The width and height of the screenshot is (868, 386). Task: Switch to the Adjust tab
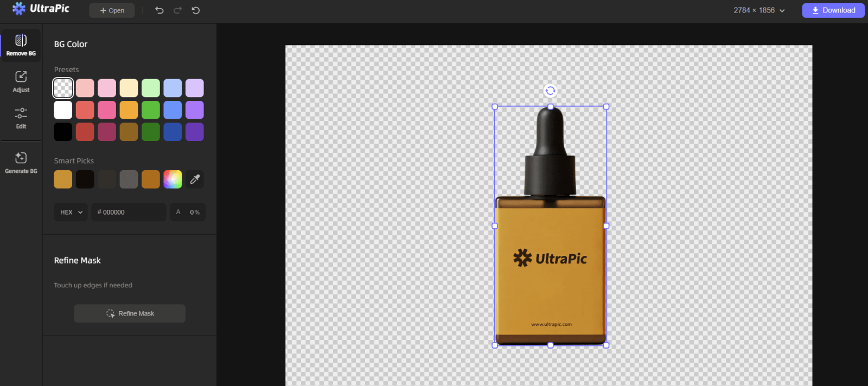point(21,81)
